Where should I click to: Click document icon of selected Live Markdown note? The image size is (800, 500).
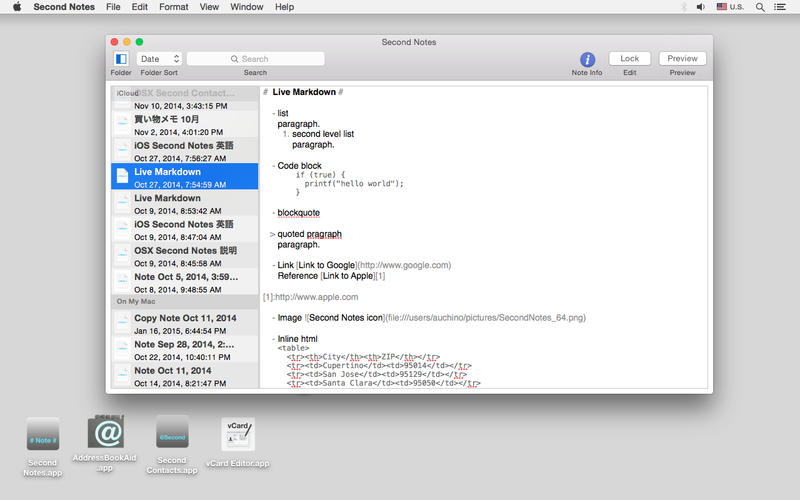pyautogui.click(x=122, y=176)
